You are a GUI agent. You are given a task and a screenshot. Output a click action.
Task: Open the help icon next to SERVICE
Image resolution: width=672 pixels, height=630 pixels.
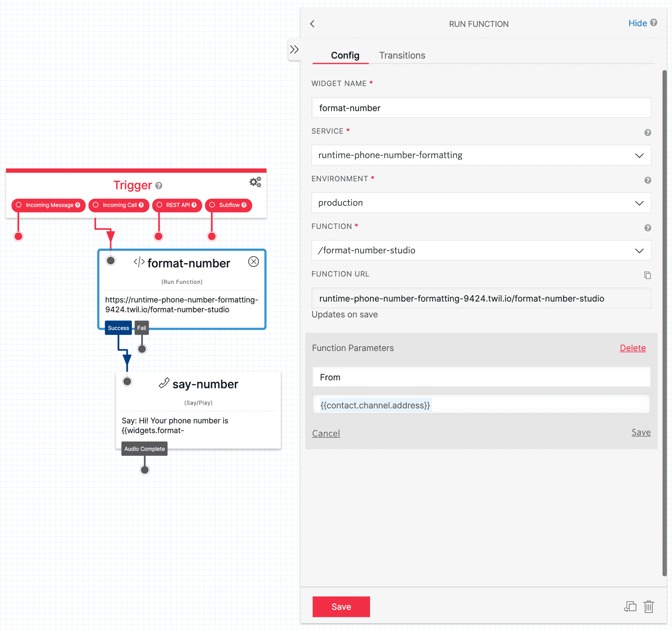pyautogui.click(x=648, y=133)
